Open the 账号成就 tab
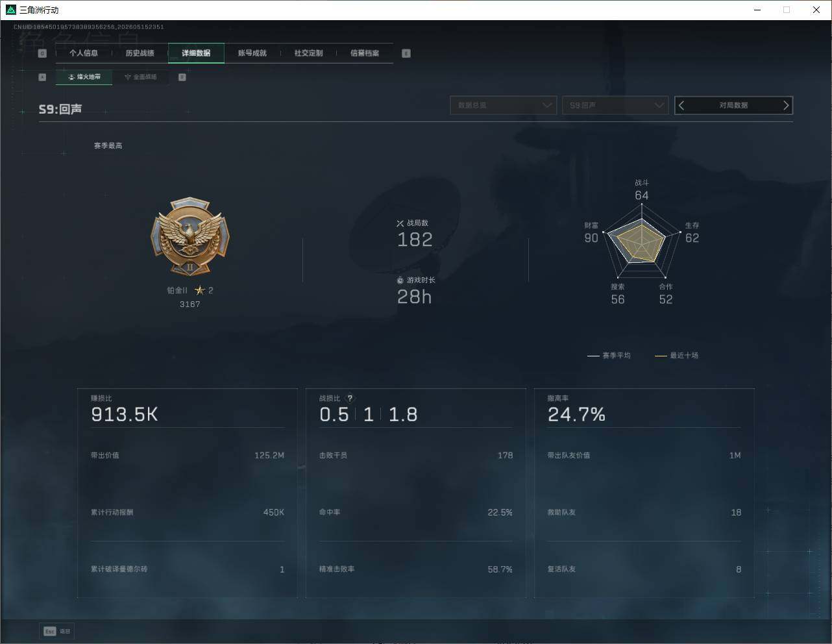This screenshot has height=644, width=832. click(252, 53)
